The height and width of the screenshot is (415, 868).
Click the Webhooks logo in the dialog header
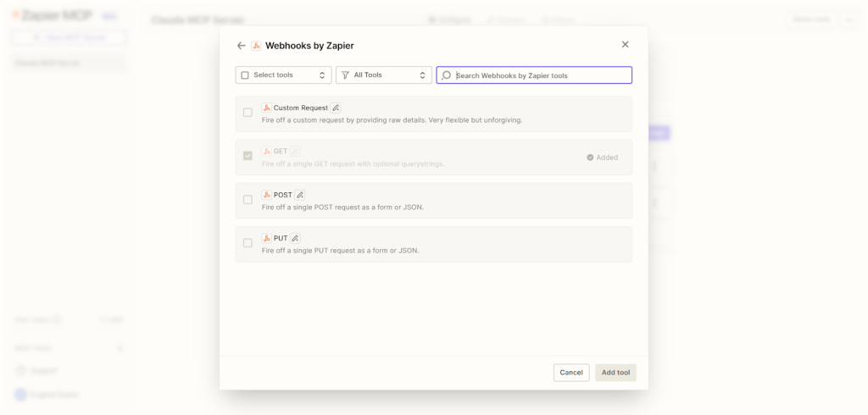(x=256, y=46)
